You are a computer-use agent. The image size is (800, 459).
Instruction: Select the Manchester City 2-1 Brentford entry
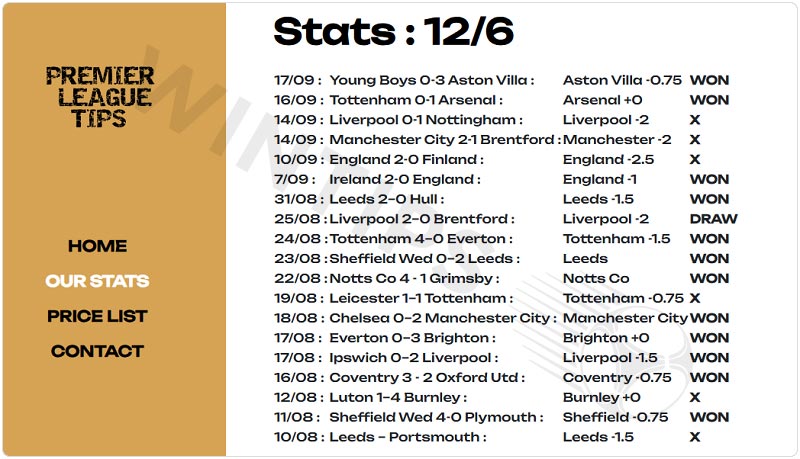point(443,140)
